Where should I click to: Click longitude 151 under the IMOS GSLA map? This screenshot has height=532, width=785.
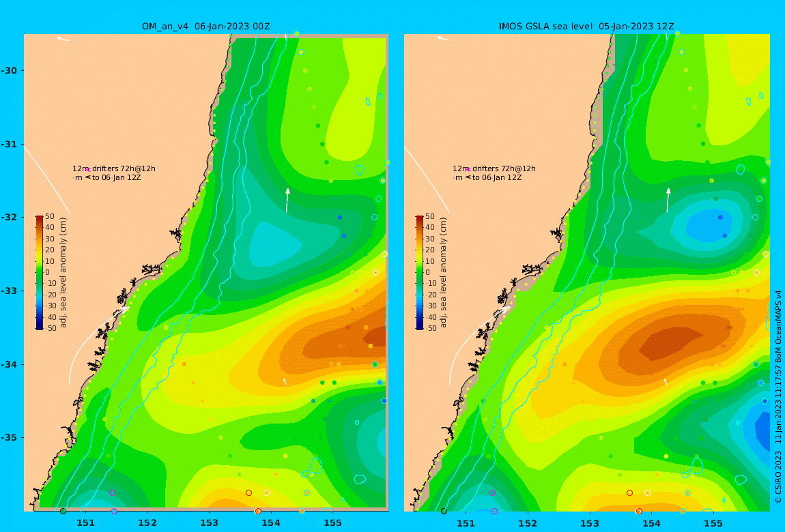(466, 523)
